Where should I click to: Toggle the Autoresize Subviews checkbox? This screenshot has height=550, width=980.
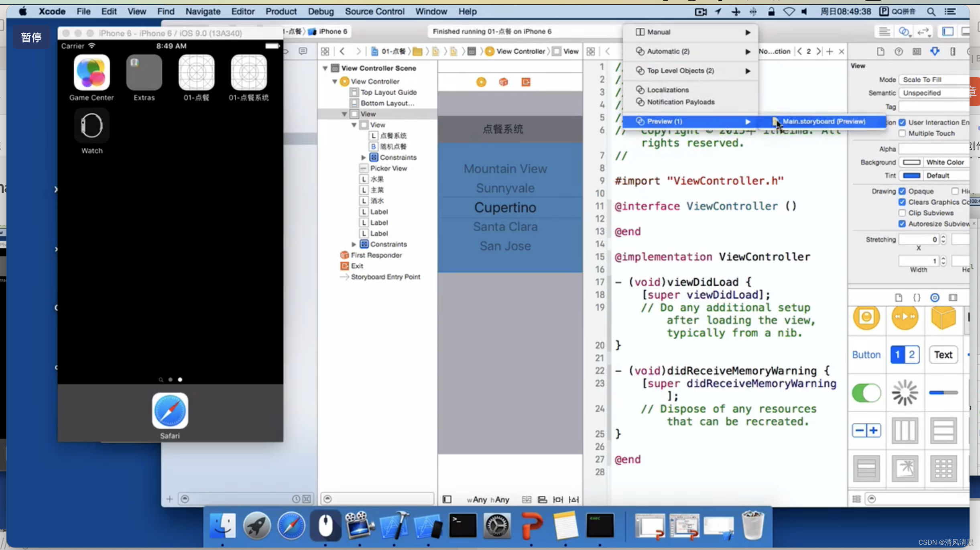coord(902,224)
